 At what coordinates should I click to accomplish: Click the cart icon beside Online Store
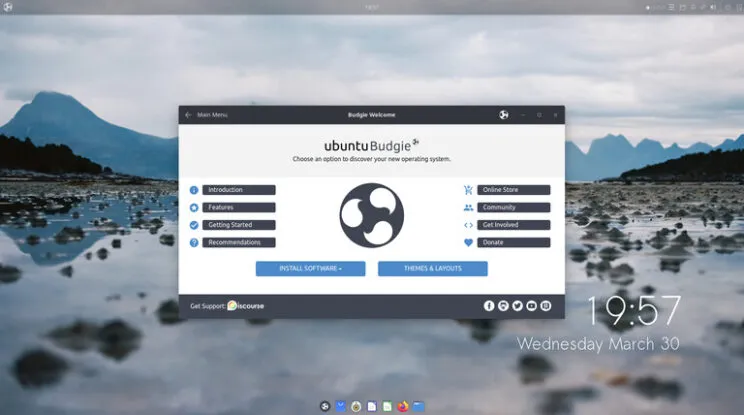(468, 190)
